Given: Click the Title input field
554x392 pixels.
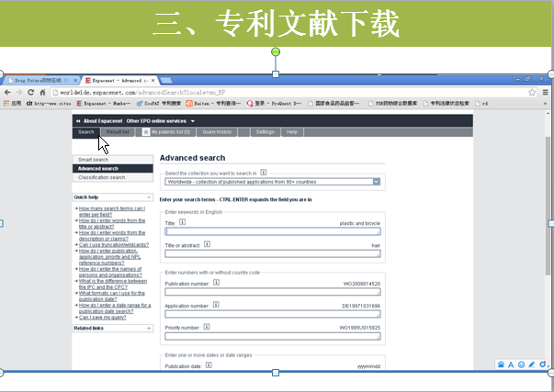Looking at the screenshot, I should coord(273,231).
